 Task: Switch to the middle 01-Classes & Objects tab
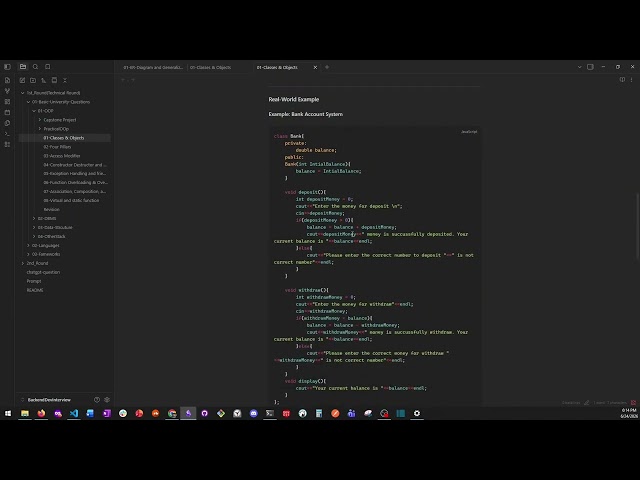[211, 67]
